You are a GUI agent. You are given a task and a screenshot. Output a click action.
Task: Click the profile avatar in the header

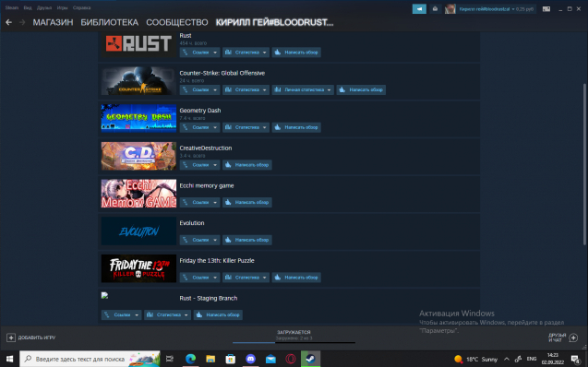450,9
